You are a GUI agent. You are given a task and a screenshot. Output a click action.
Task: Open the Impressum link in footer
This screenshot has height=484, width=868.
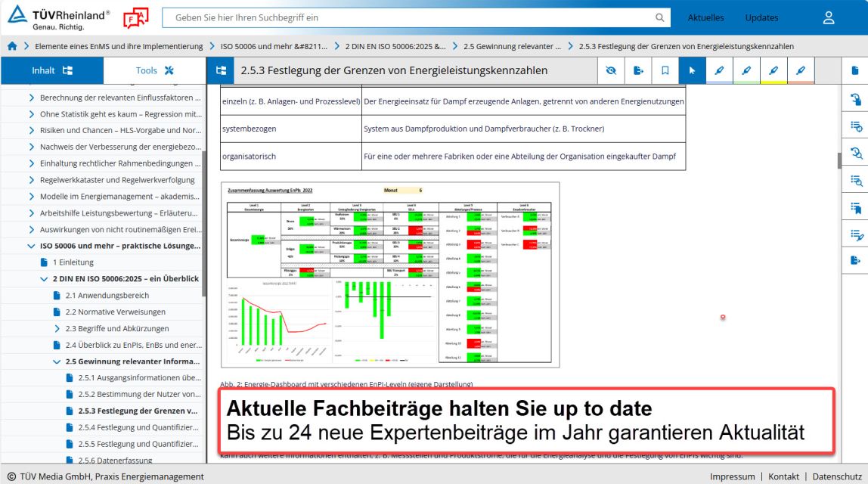732,476
